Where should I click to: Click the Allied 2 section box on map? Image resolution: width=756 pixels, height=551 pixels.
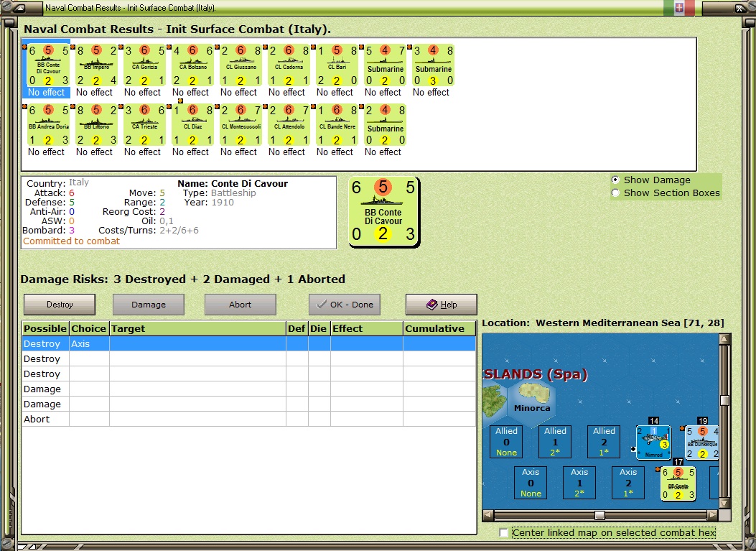point(604,442)
